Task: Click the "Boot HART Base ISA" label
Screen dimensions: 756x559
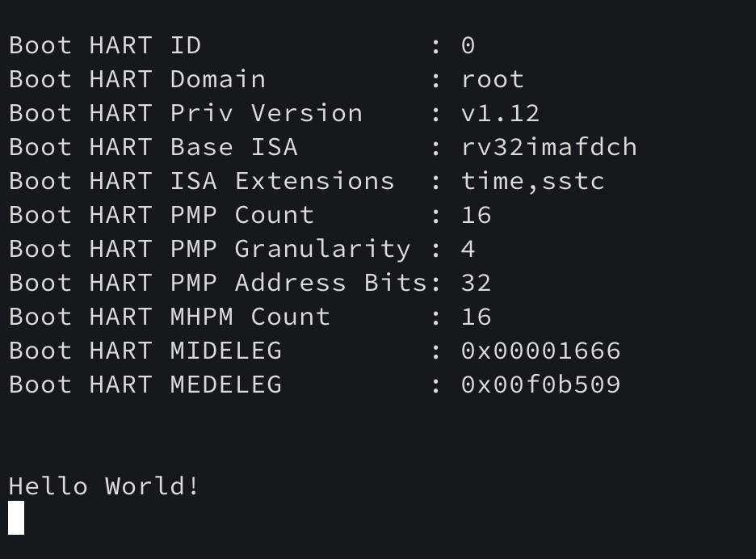Action: (x=153, y=147)
